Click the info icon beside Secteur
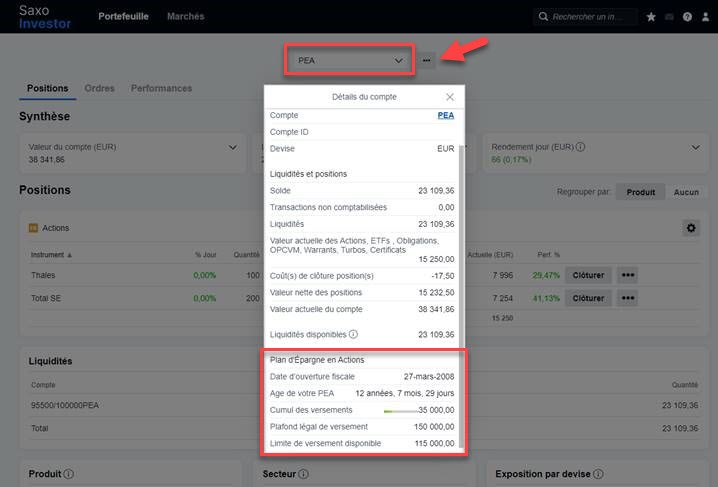The image size is (718, 487). pos(303,474)
